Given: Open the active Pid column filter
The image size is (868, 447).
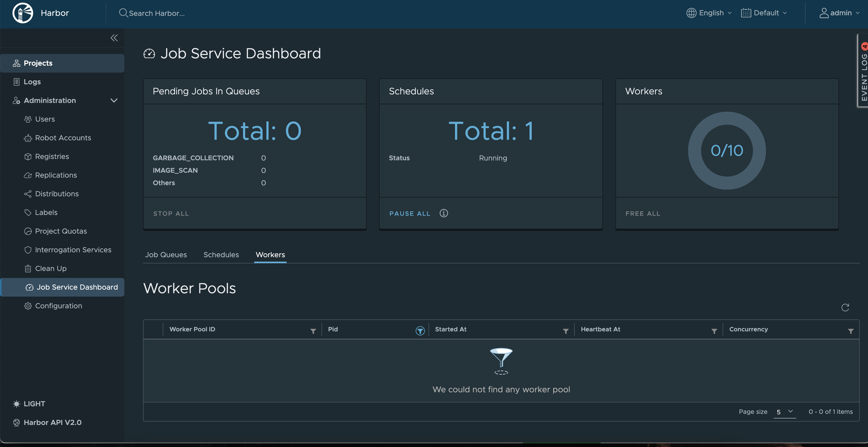Looking at the screenshot, I should point(420,331).
